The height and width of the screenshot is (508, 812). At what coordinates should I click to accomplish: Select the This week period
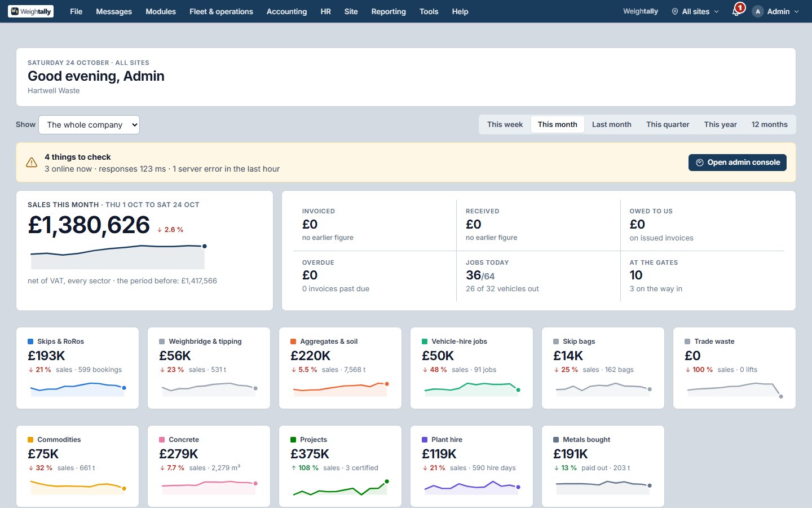click(x=505, y=125)
